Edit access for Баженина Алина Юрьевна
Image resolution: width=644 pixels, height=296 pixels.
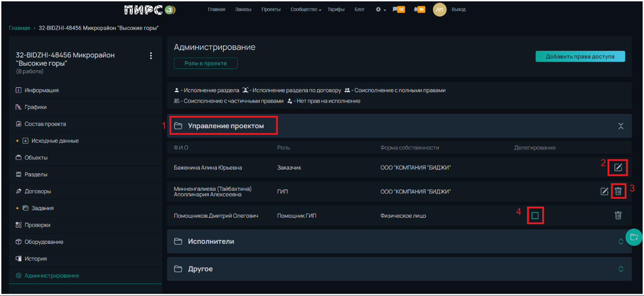tap(618, 167)
